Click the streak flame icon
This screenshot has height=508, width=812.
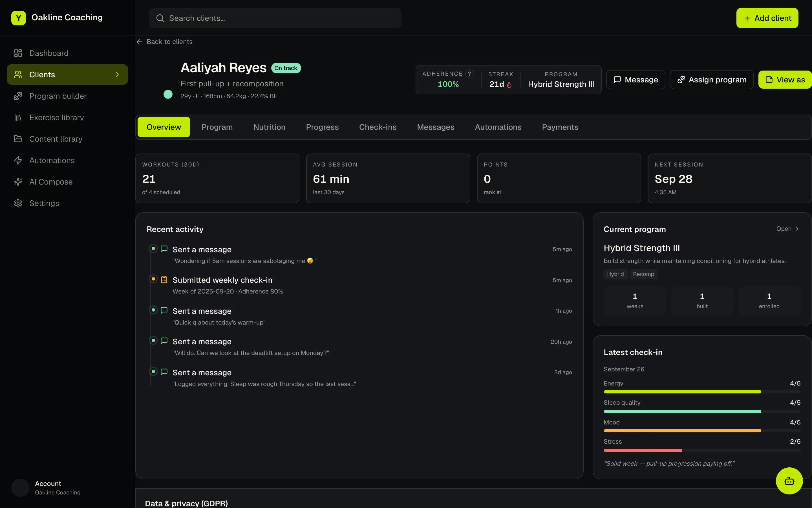[509, 85]
